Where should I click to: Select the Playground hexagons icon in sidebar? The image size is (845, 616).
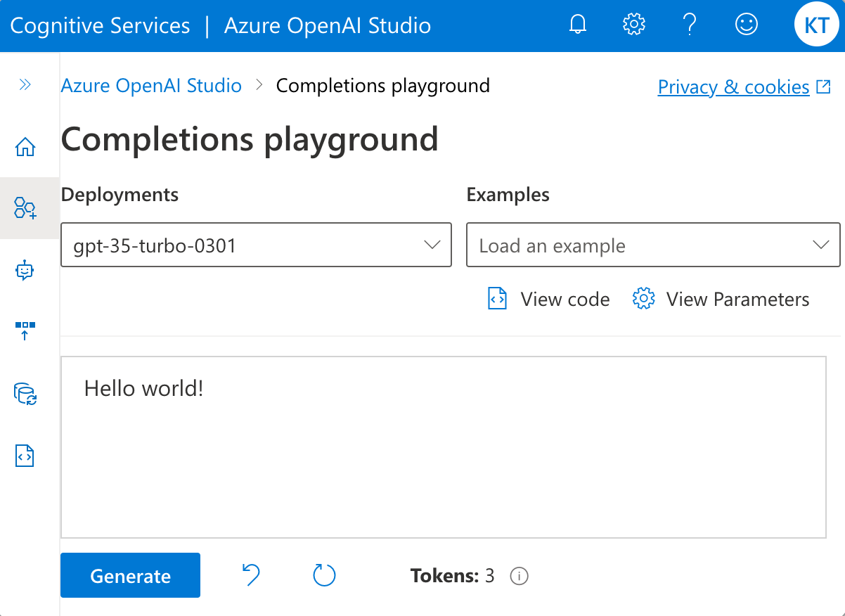click(25, 208)
